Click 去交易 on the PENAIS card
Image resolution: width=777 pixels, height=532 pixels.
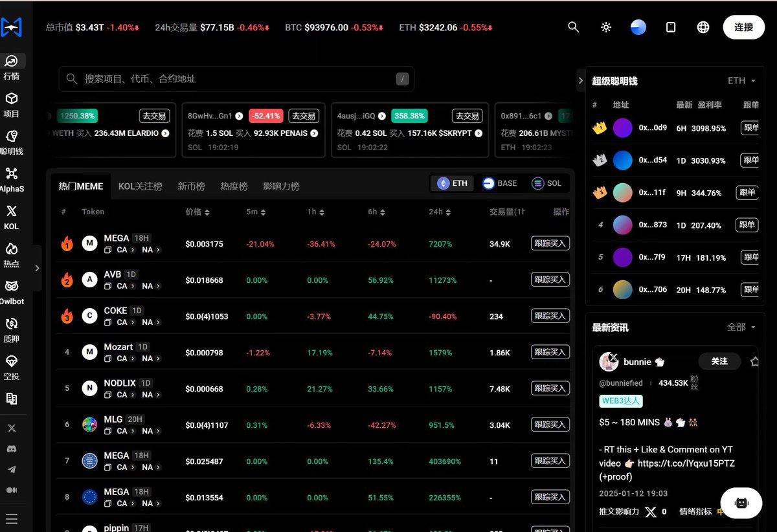click(x=304, y=116)
